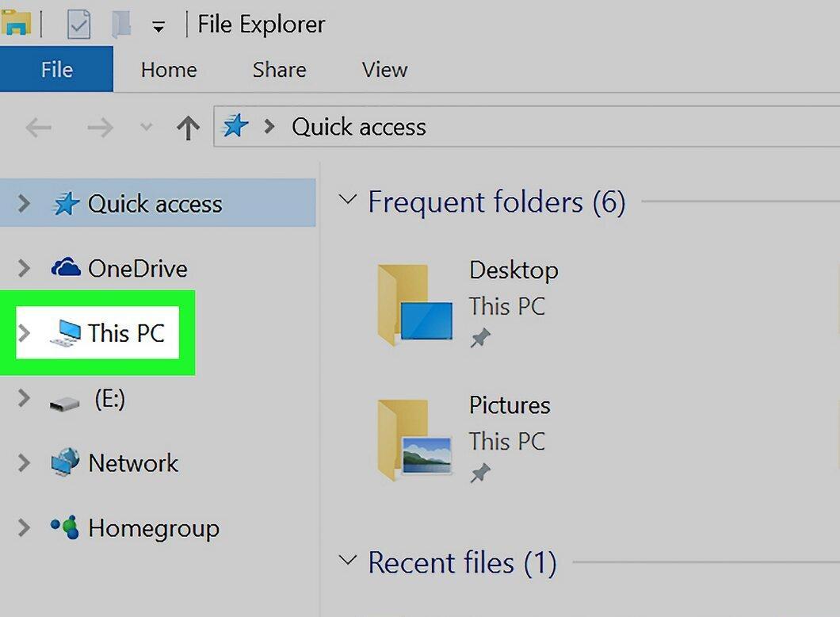The image size is (840, 617).
Task: Click the New folder icon in title bar
Action: pyautogui.click(x=121, y=25)
